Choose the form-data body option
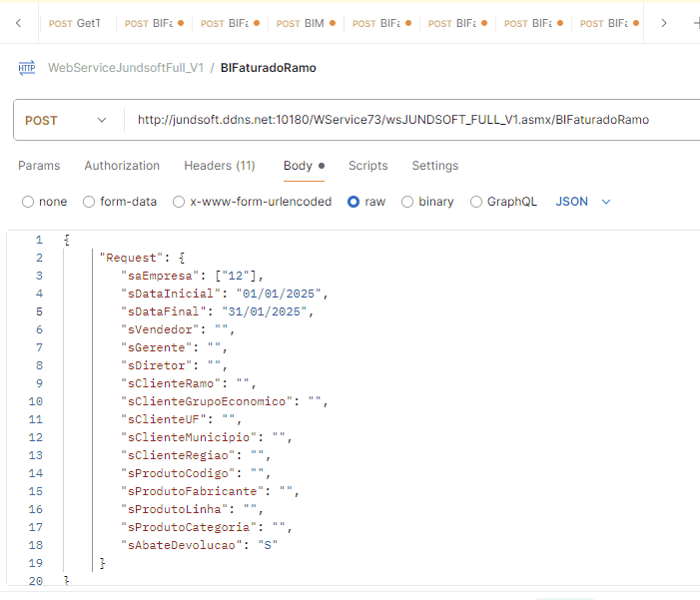The image size is (700, 600). (x=89, y=202)
